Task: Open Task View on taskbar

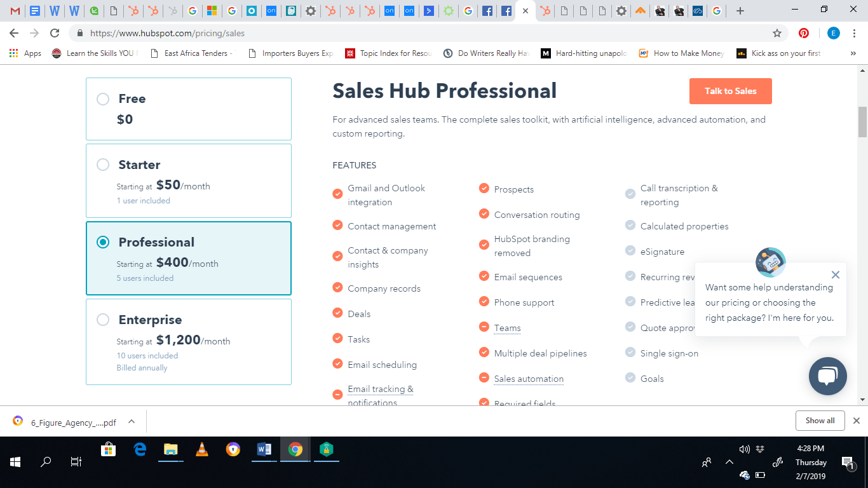Action: (76, 462)
